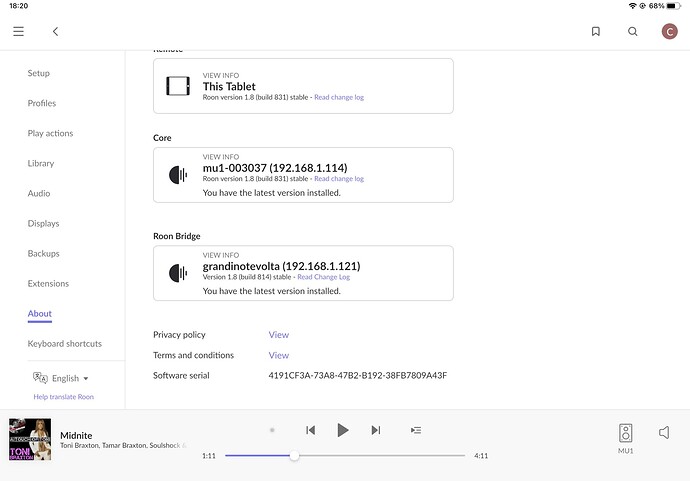Click the Midnite track title
690x481 pixels.
[x=76, y=435]
